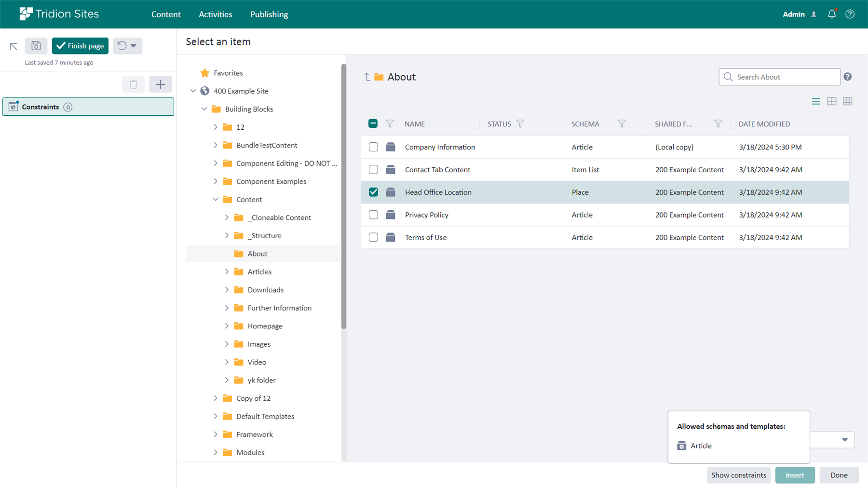Collapse the 400 Example Site node
Image resolution: width=868 pixels, height=488 pixels.
point(193,91)
